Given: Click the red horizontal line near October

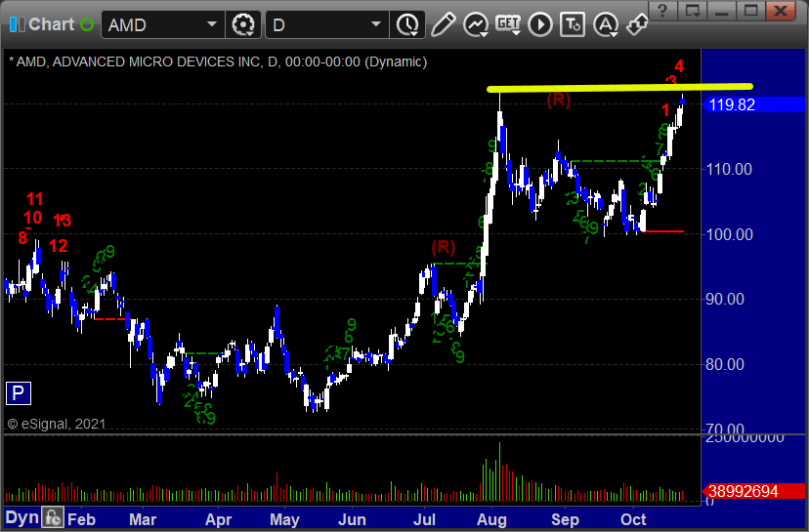Looking at the screenshot, I should (664, 231).
